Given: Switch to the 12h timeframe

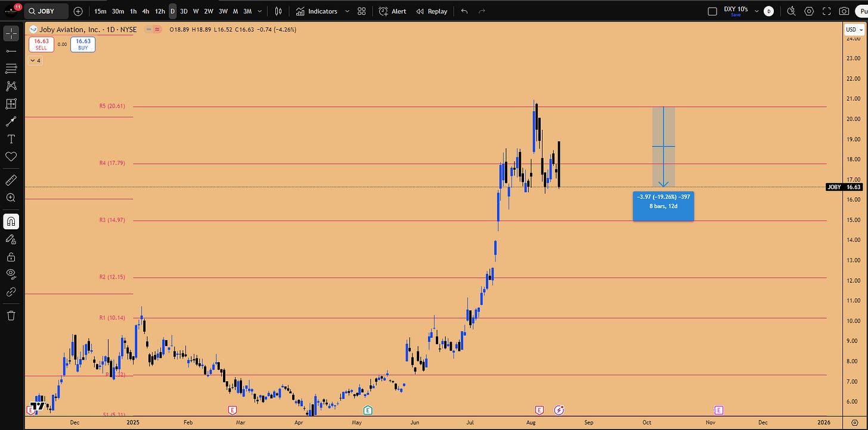Looking at the screenshot, I should click(160, 11).
